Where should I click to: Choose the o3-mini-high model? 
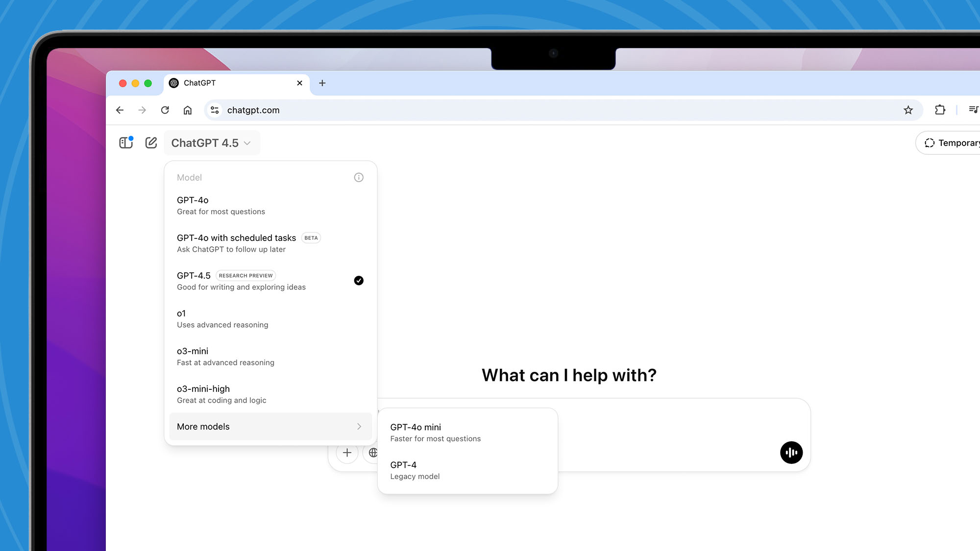point(270,394)
